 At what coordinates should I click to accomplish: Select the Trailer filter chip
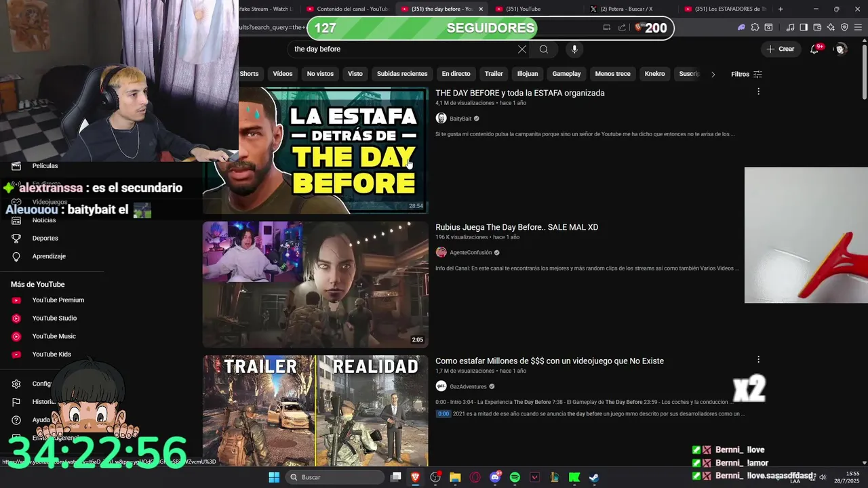coord(494,74)
